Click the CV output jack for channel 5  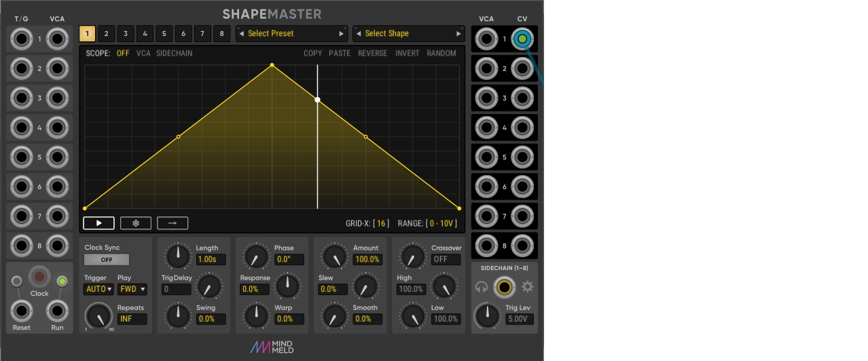pos(522,157)
